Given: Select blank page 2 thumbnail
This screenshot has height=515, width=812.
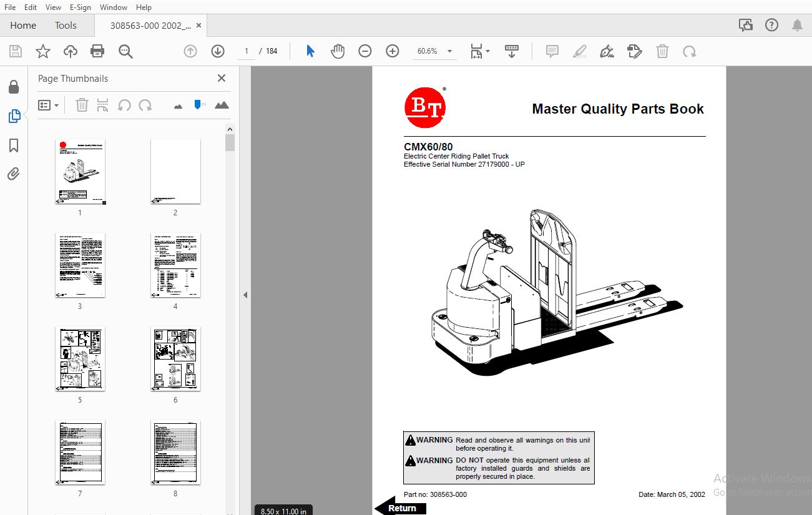Looking at the screenshot, I should tap(175, 172).
